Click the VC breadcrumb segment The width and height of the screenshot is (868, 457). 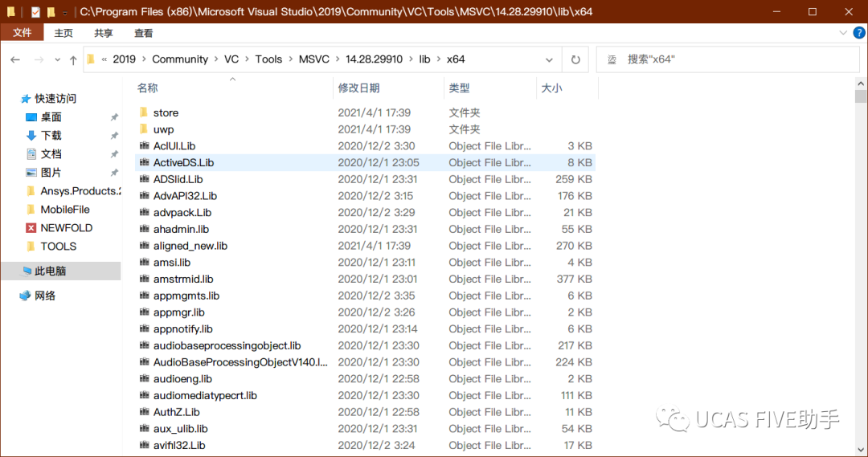tap(231, 59)
